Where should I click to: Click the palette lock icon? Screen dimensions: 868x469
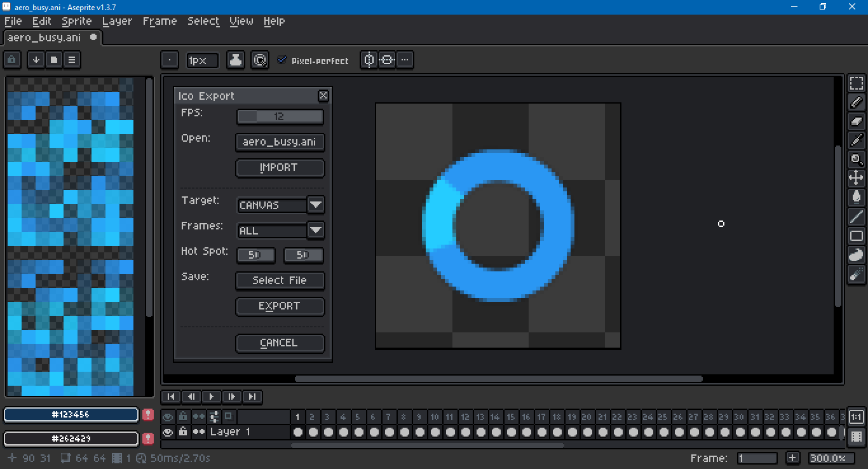point(13,60)
